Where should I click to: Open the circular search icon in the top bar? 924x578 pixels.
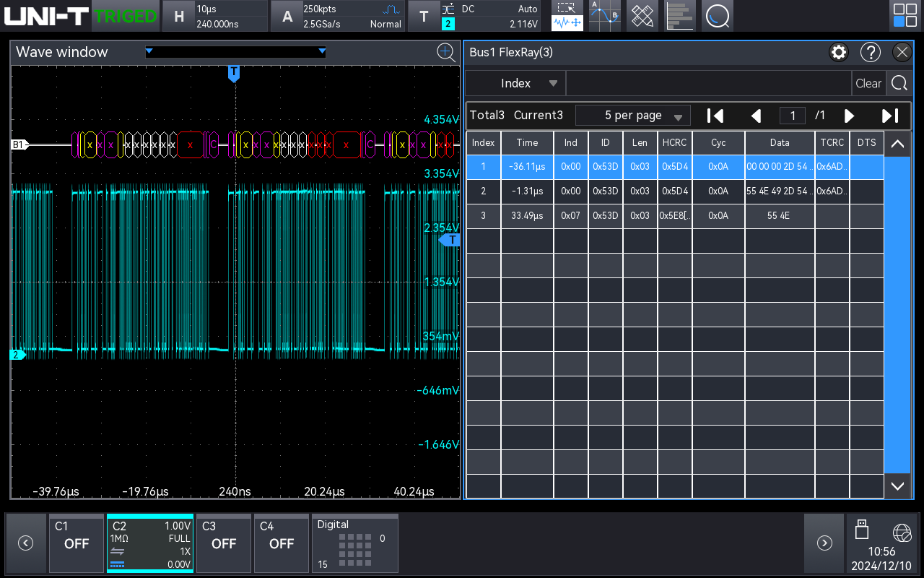[x=718, y=16]
